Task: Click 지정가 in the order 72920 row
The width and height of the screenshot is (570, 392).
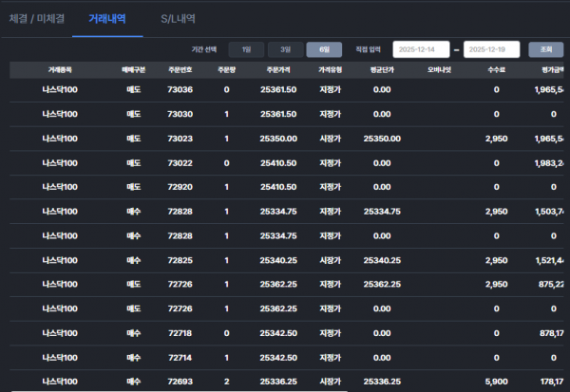Action: (330, 187)
